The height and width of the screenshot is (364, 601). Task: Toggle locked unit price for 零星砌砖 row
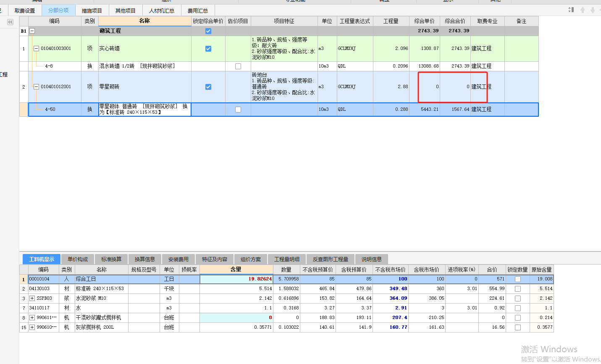tap(208, 87)
